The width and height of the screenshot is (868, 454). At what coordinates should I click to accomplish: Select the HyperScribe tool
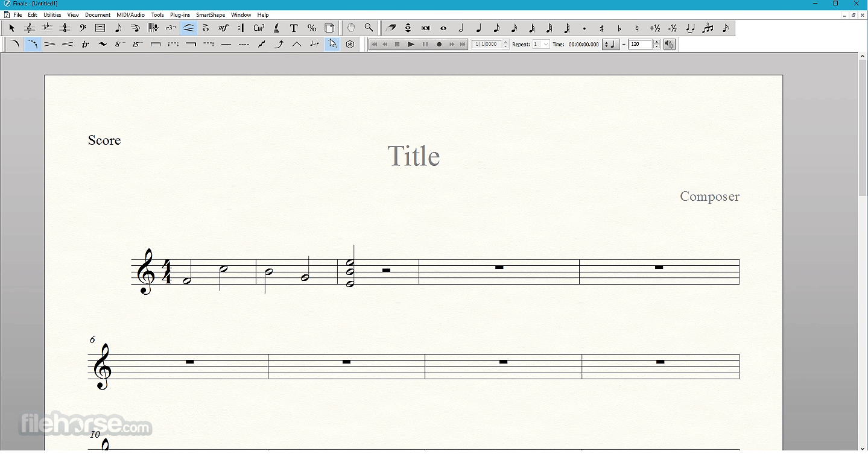pyautogui.click(x=153, y=28)
